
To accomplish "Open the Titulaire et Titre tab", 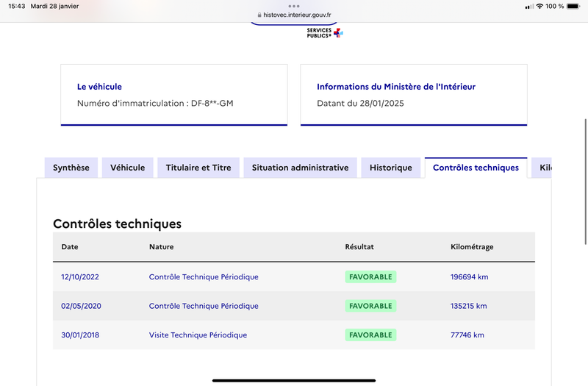I will click(198, 168).
